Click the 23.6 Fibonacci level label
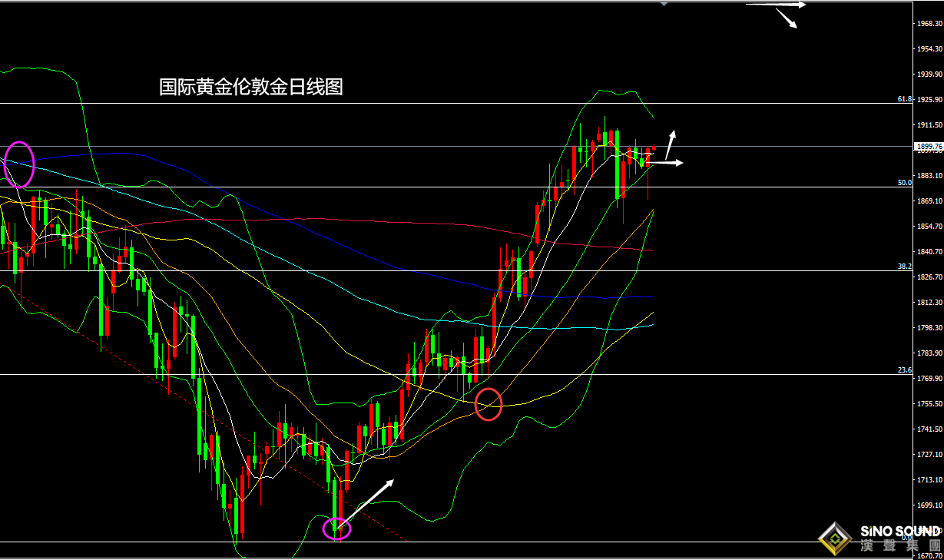The width and height of the screenshot is (944, 560). tap(904, 369)
